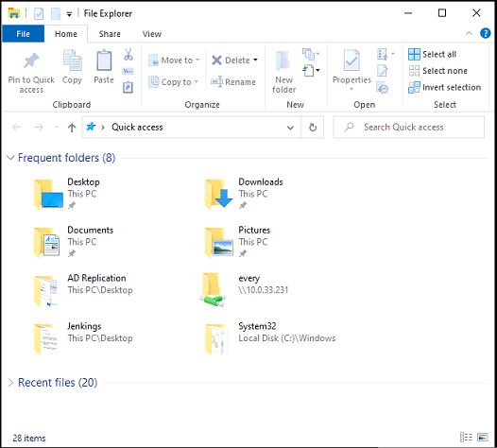Open Recent locations dropdown arrow
This screenshot has height=448, width=497.
click(x=57, y=128)
